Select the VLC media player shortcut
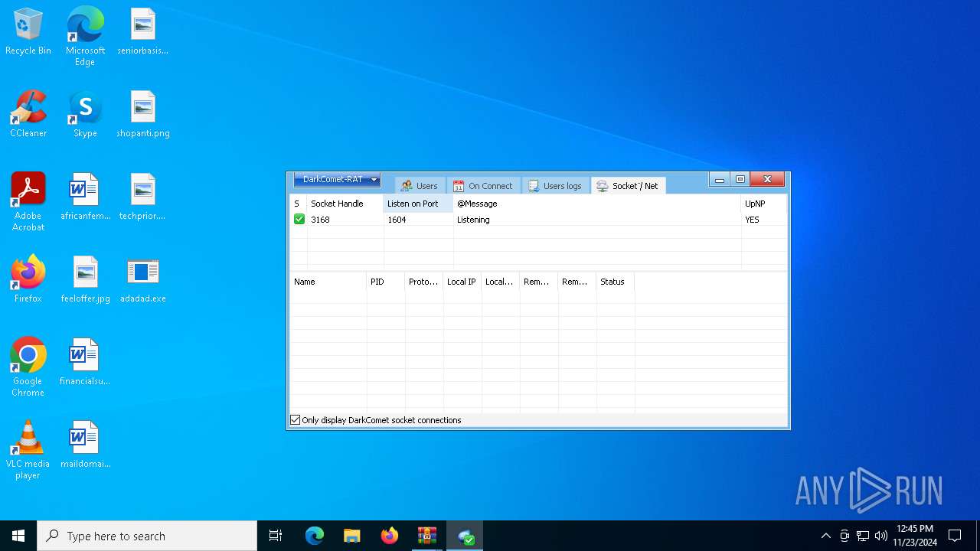Screen dimensions: 980x551 28,450
